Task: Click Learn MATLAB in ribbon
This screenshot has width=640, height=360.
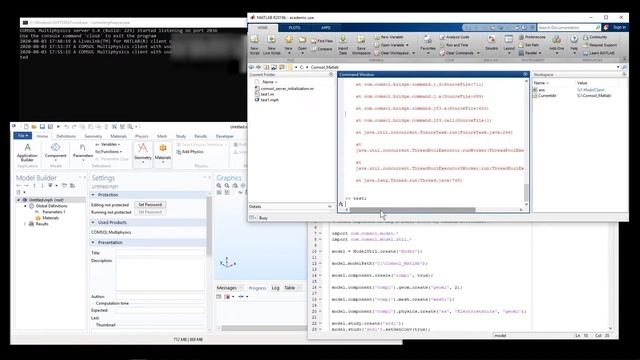Action: click(x=599, y=53)
